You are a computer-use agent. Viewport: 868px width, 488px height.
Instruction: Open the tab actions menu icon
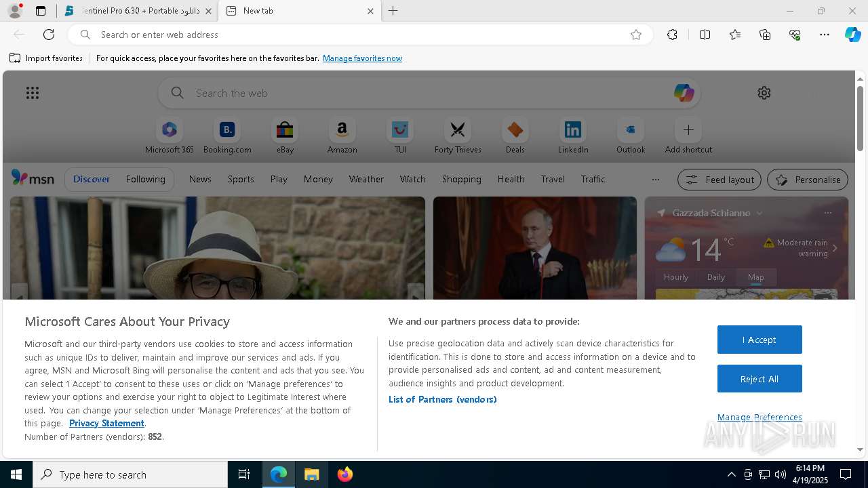(x=41, y=11)
